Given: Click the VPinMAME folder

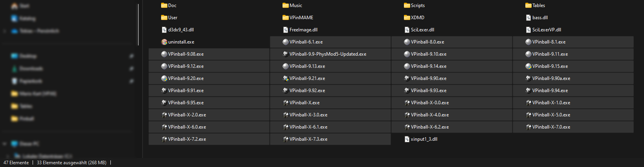Looking at the screenshot, I should [298, 18].
